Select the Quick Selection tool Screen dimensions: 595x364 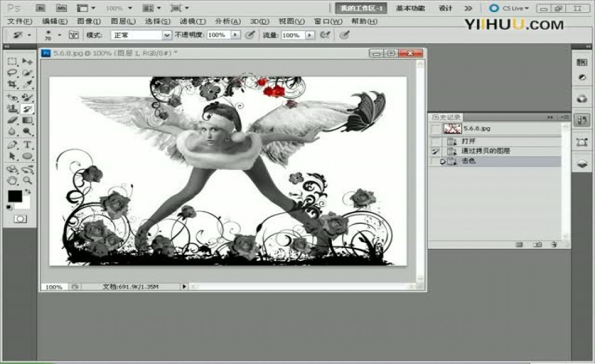pyautogui.click(x=27, y=72)
